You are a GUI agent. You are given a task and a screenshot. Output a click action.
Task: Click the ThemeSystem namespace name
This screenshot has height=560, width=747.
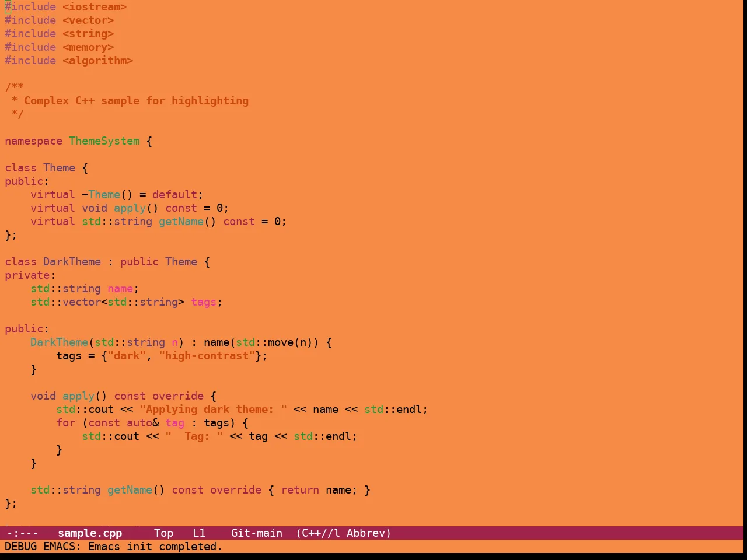104,141
